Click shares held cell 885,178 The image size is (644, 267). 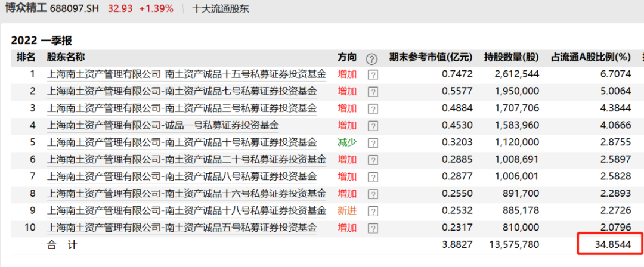click(x=522, y=211)
